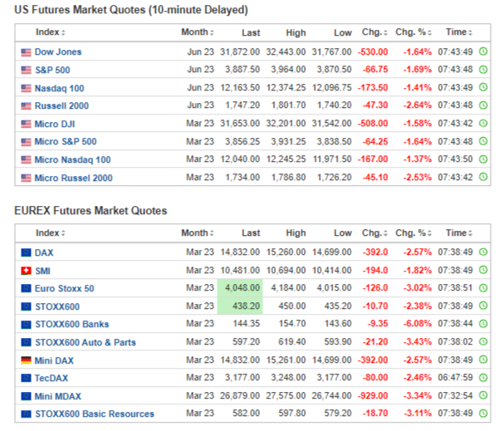The width and height of the screenshot is (504, 431).
Task: Click the clock icon in the STOXX600 row with 438.20
Action: (483, 306)
